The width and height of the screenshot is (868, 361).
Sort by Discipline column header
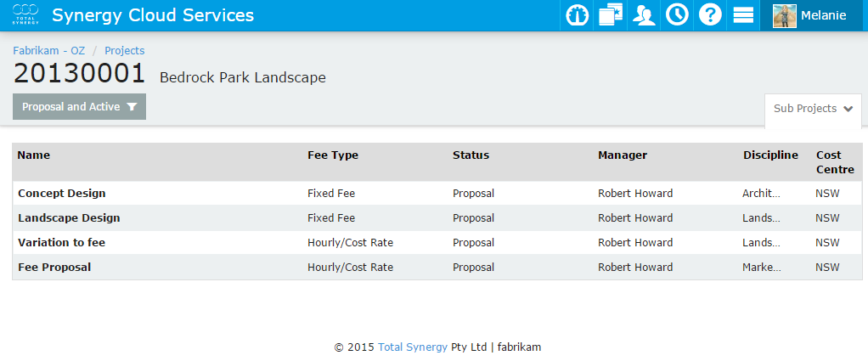coord(770,155)
